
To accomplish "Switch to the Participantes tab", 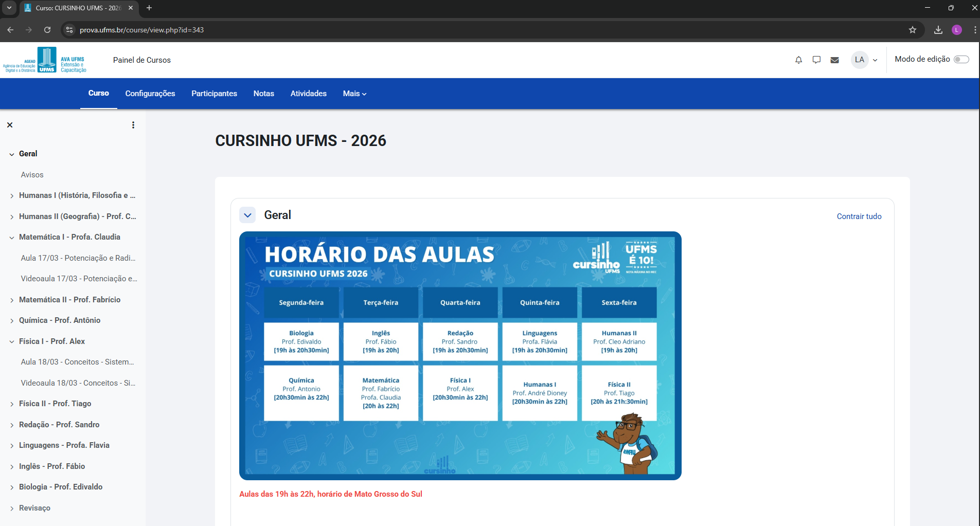I will point(214,94).
